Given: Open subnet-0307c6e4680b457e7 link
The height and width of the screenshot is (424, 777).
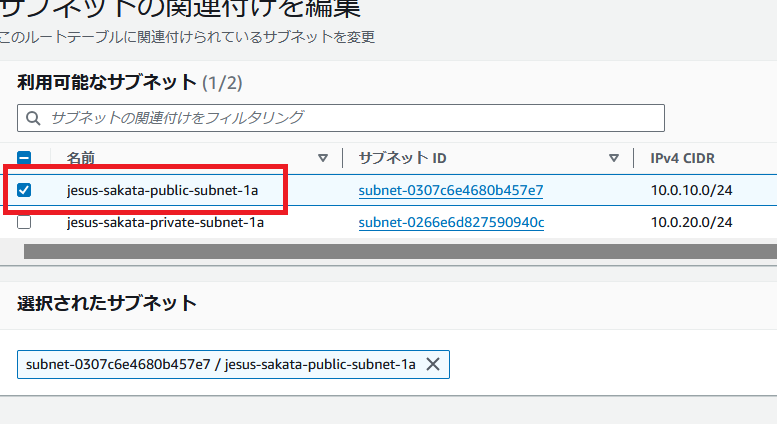Looking at the screenshot, I should pos(450,190).
